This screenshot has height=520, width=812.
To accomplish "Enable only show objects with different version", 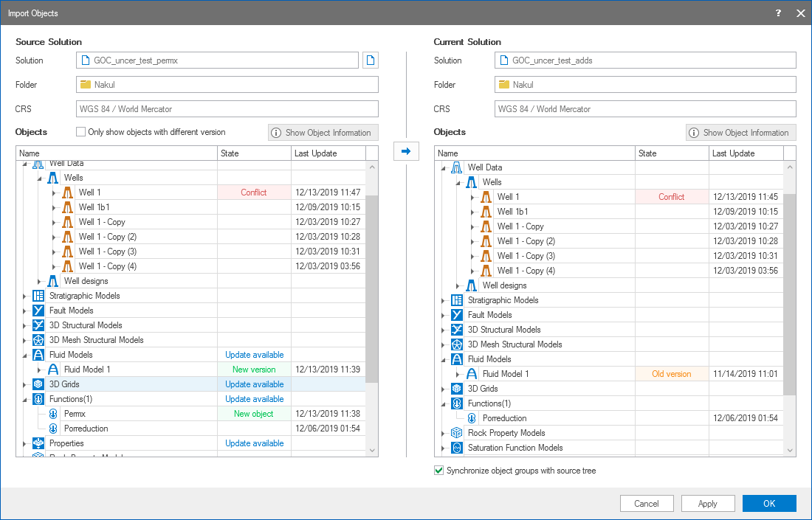I will coord(81,133).
